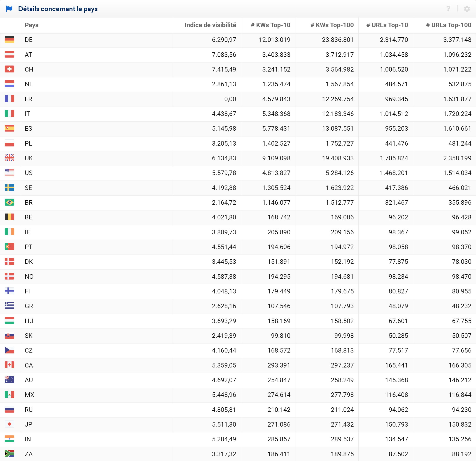Image resolution: width=476 pixels, height=461 pixels.
Task: Select the DE country code
Action: tap(29, 40)
